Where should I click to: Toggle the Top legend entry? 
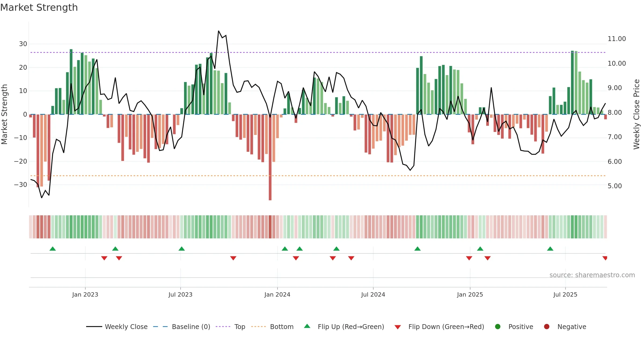point(230,327)
